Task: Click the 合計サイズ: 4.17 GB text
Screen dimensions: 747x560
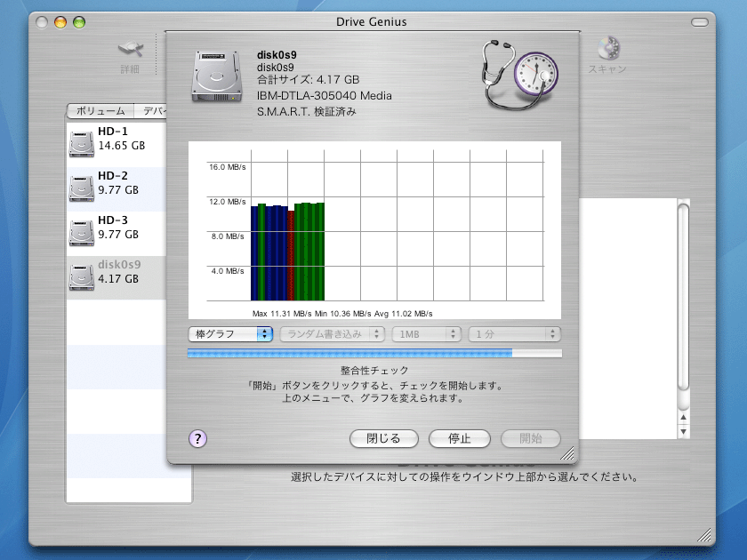Action: point(308,79)
